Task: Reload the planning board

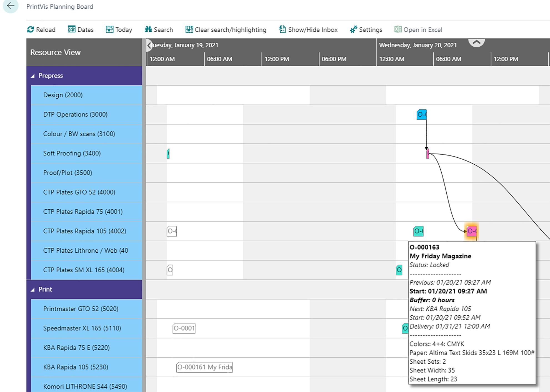Action: 41,29
